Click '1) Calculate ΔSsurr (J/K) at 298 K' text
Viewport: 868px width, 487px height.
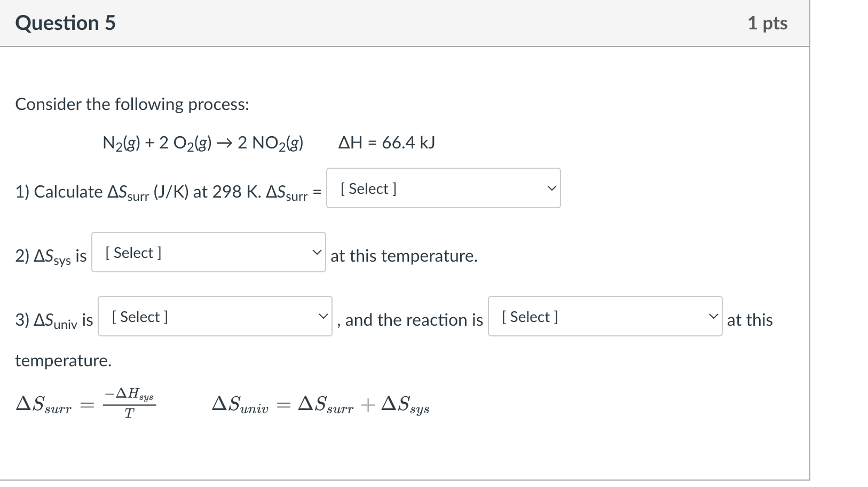(138, 192)
